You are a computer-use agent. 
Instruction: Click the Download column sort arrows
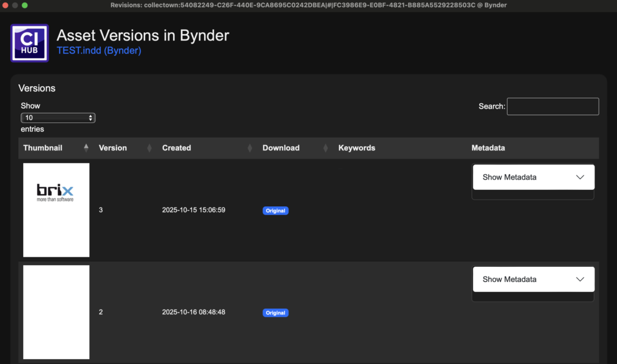(x=326, y=148)
